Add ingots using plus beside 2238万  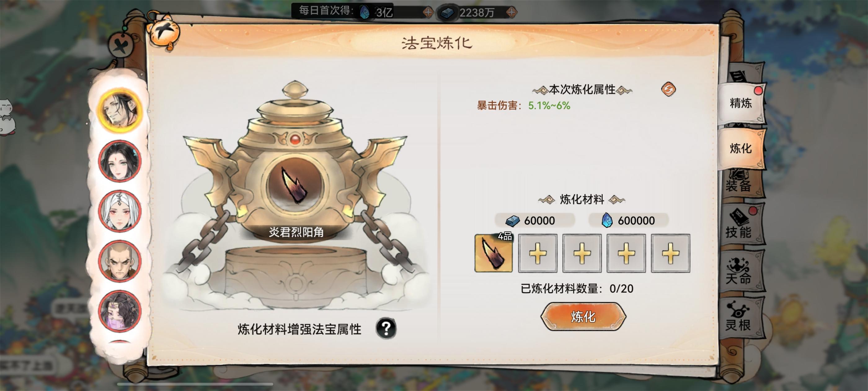pyautogui.click(x=511, y=12)
